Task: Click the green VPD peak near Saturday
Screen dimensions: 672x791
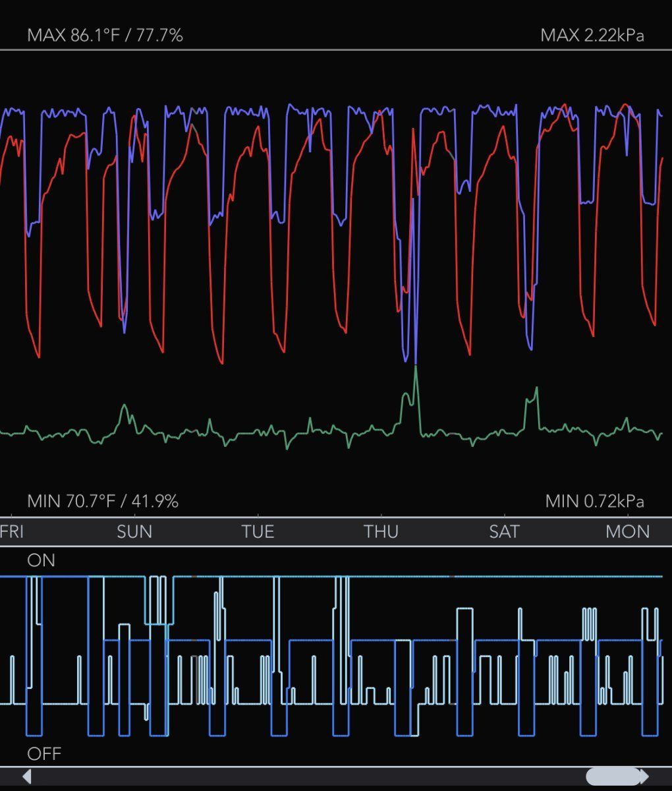Action: pos(536,390)
